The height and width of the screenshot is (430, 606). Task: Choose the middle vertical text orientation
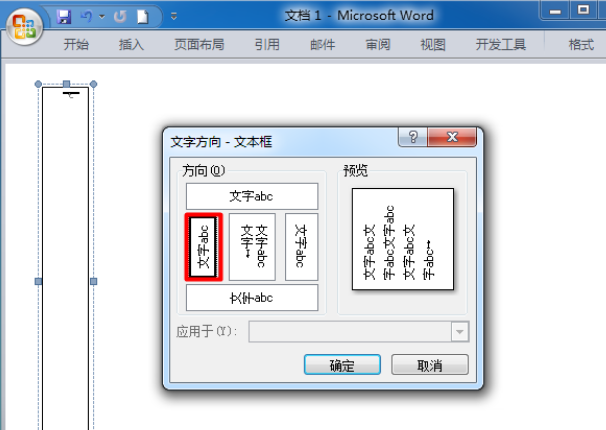[252, 246]
